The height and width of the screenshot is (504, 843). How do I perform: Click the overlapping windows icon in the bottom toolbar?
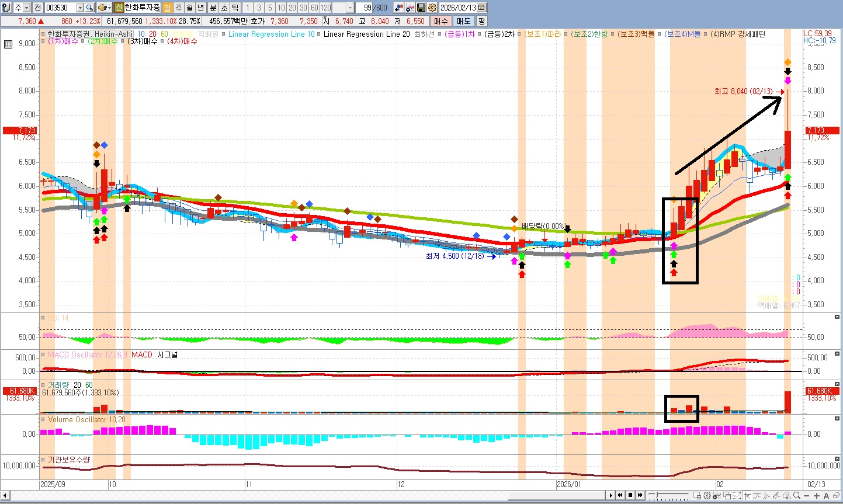727,495
